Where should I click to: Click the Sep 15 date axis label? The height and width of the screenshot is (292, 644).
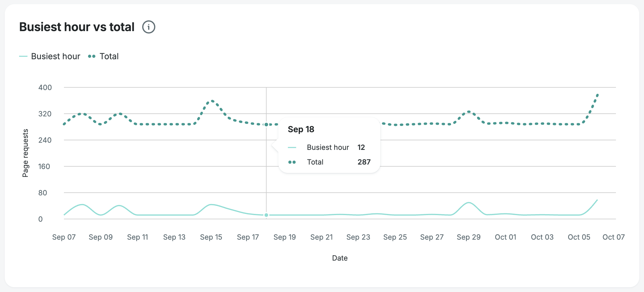point(211,237)
